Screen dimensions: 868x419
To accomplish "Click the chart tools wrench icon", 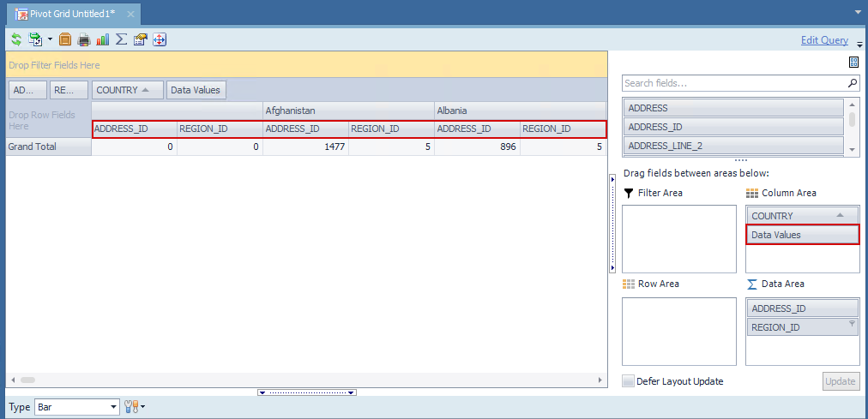I will [x=131, y=407].
